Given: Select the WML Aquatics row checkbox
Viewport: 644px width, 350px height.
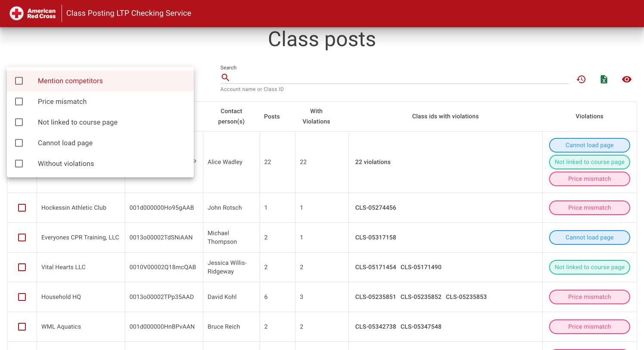Looking at the screenshot, I should [x=22, y=327].
